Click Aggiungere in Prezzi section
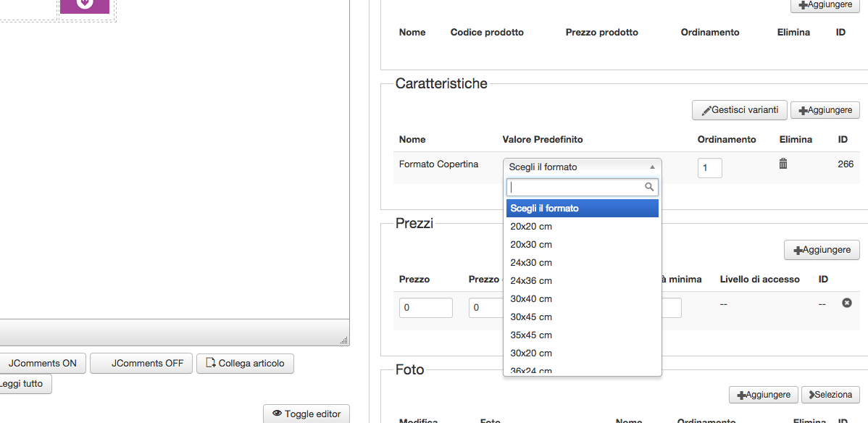This screenshot has width=868, height=423. 822,250
